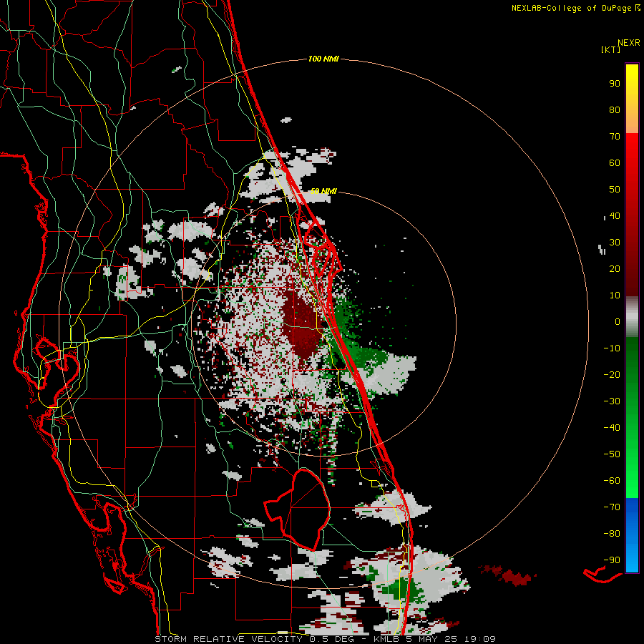Click the -80 value on the velocity scale
This screenshot has width=644, height=644.
point(612,534)
